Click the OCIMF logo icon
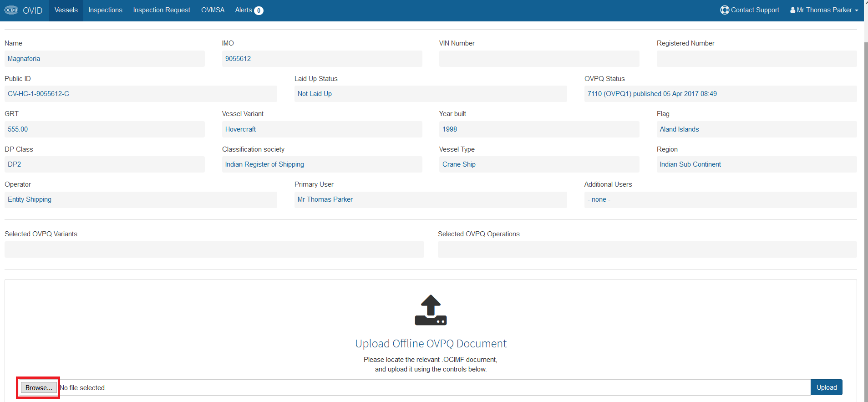The height and width of the screenshot is (402, 868). (11, 10)
